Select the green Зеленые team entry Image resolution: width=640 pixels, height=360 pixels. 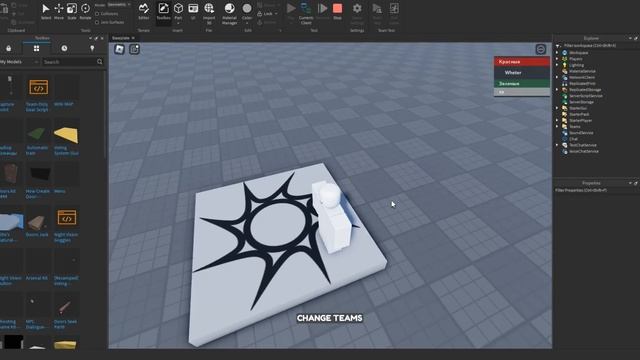coord(522,83)
